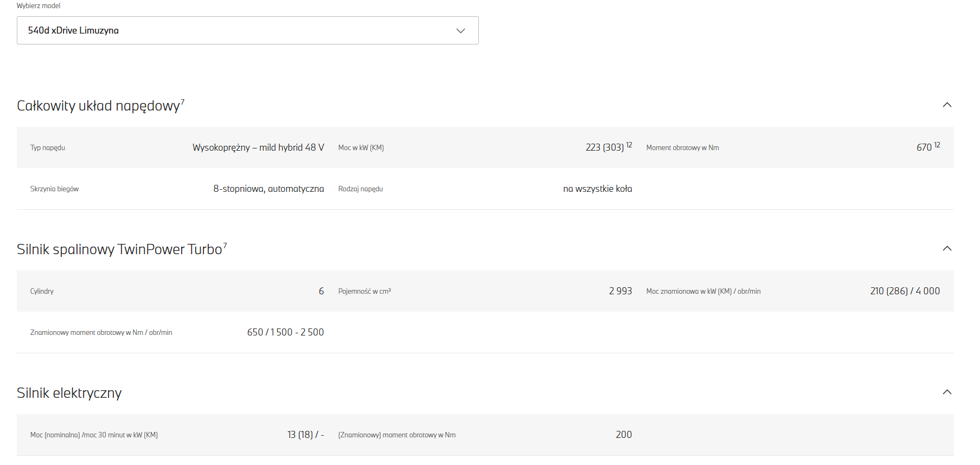The width and height of the screenshot is (980, 465).
Task: Click the value 650 / 1 500 - 2 500
Action: 285,332
